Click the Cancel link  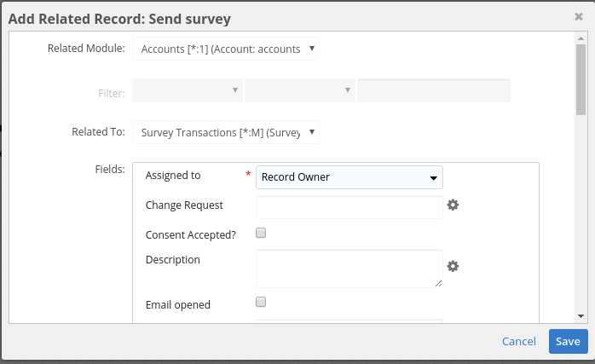[518, 341]
